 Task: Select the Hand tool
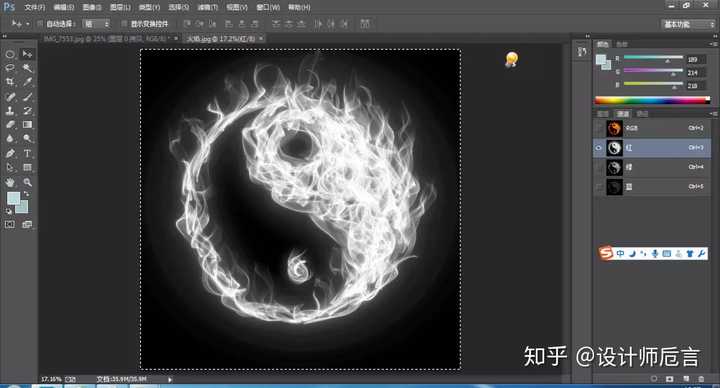10,182
